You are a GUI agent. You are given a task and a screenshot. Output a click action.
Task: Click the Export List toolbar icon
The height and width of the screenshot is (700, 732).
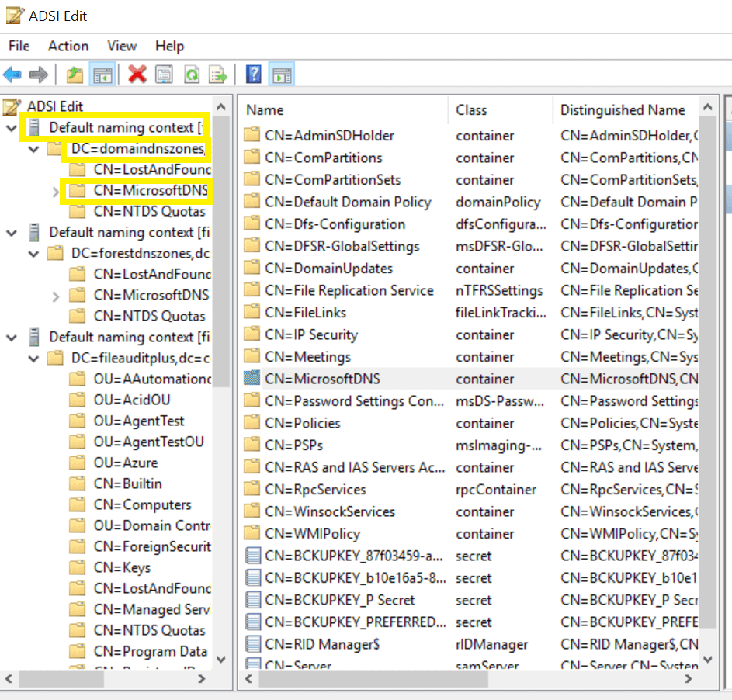tap(218, 75)
